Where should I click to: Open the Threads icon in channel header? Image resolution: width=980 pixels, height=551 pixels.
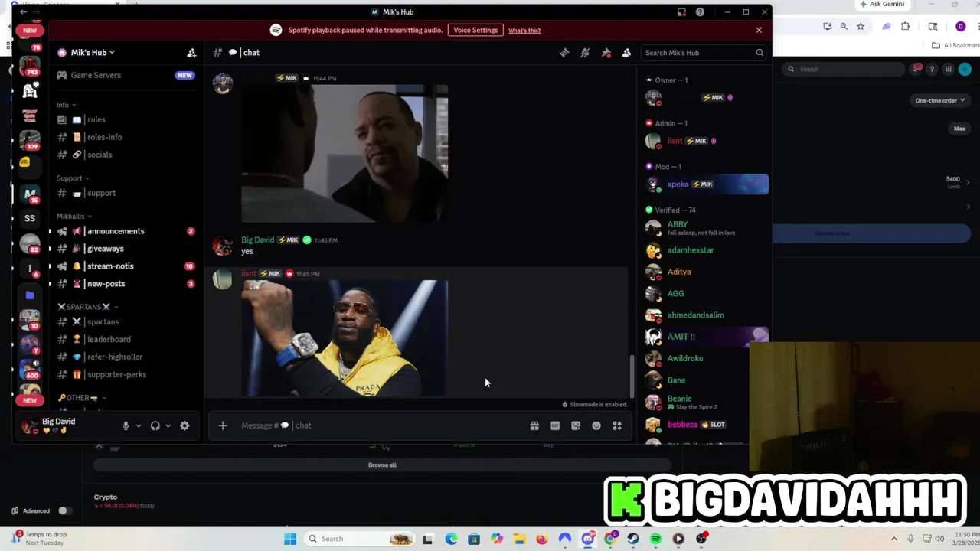[564, 53]
